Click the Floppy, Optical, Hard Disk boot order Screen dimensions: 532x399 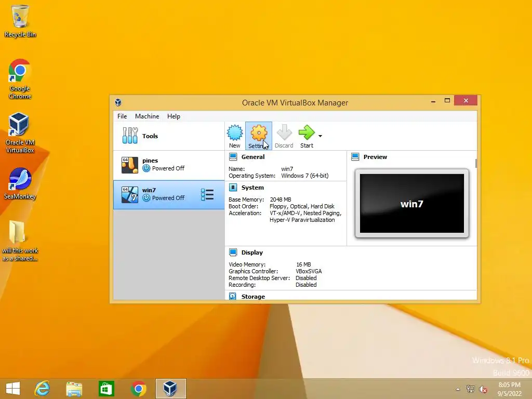(x=302, y=206)
